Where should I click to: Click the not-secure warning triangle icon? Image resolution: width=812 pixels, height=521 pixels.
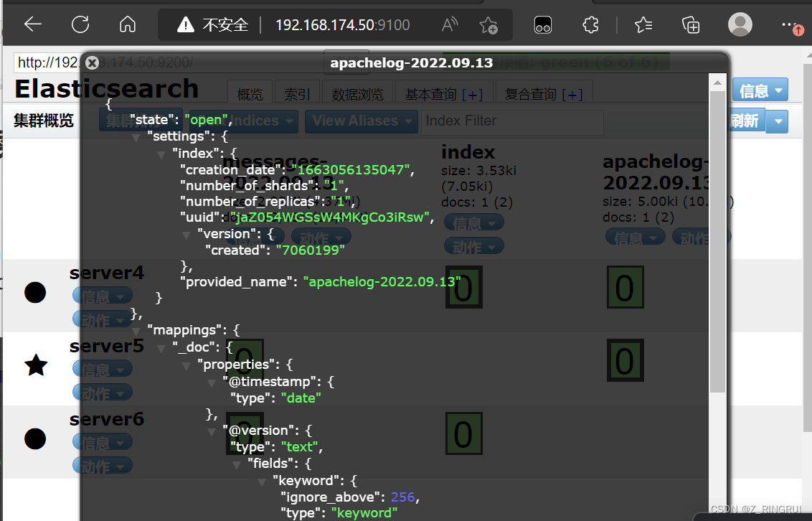coord(185,24)
